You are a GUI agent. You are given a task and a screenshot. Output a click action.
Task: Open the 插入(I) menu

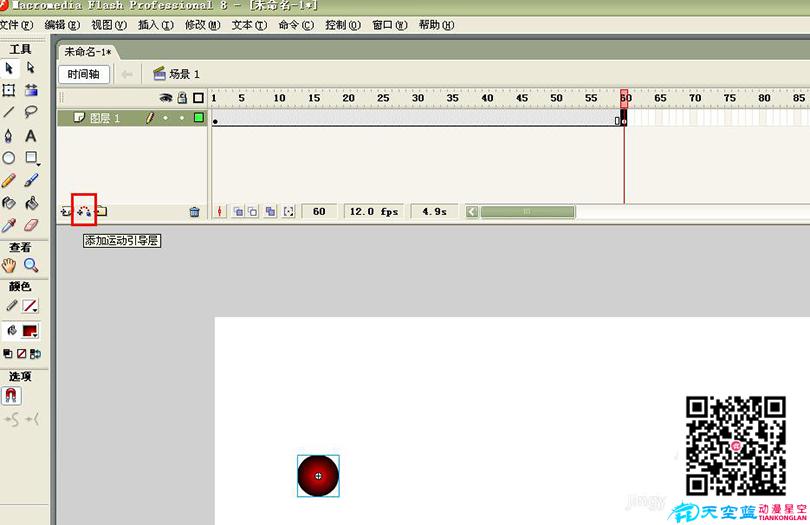point(156,25)
